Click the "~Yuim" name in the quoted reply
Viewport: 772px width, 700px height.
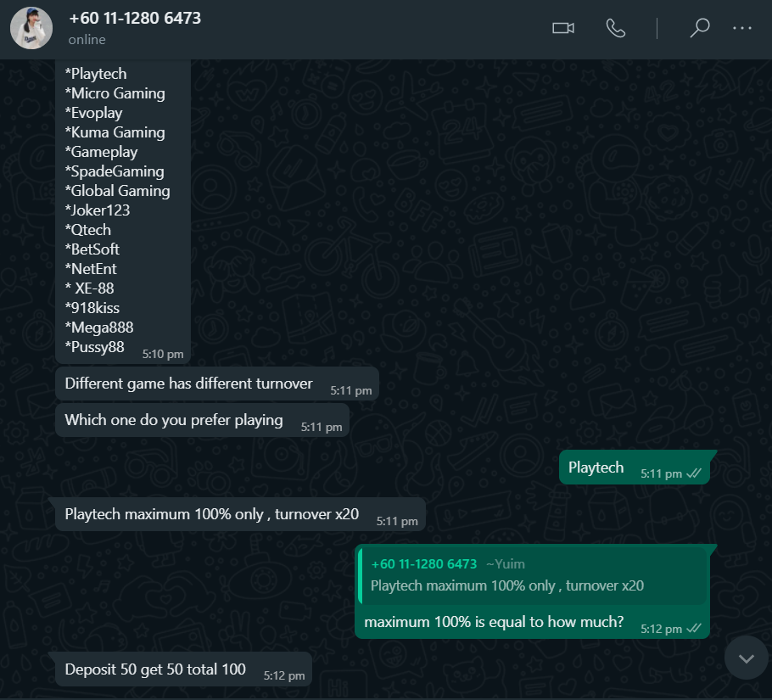[507, 564]
